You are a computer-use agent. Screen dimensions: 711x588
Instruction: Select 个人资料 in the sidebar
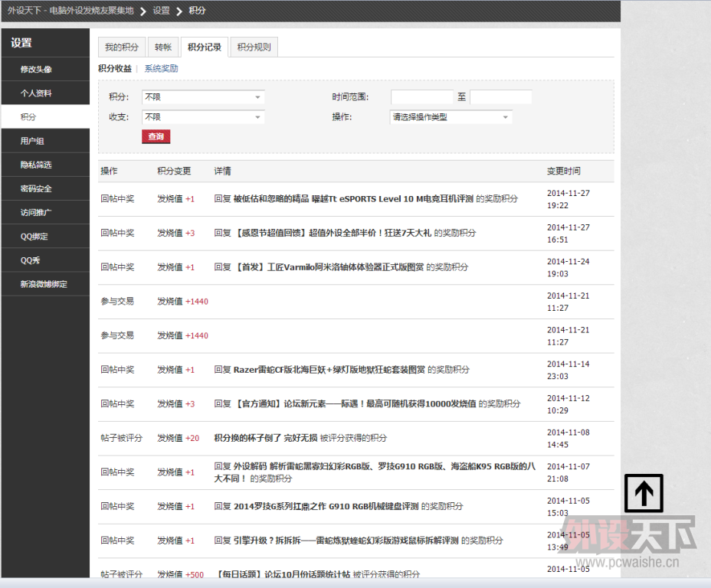(x=36, y=93)
